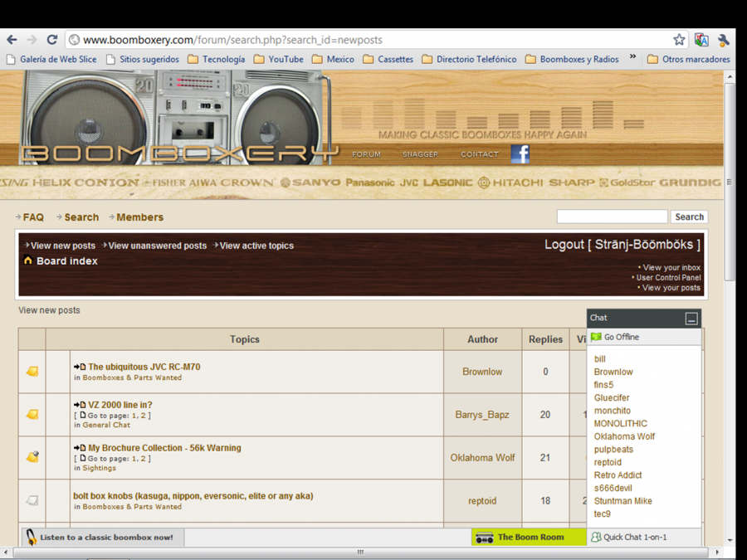Select chat user Stuntman Mike
The width and height of the screenshot is (747, 560).
coord(622,501)
